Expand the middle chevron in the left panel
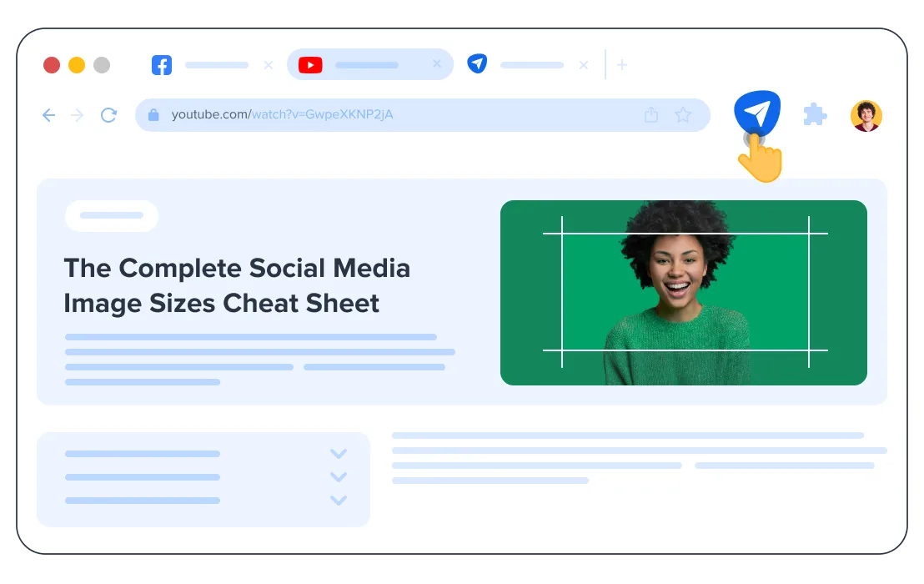 339,476
